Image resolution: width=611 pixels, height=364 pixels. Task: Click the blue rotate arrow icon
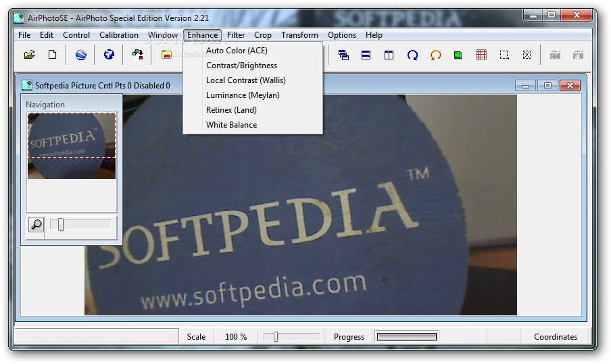pyautogui.click(x=412, y=55)
